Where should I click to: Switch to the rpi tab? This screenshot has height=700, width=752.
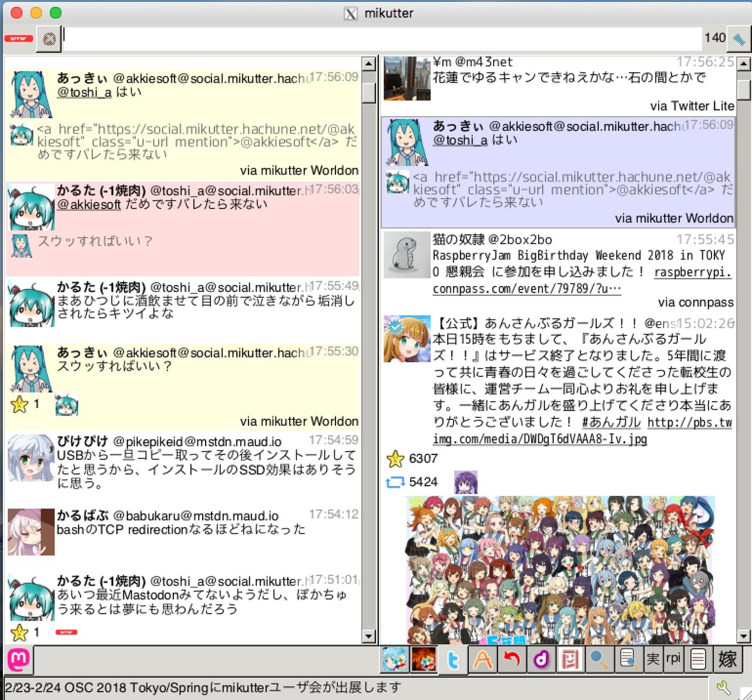(x=673, y=658)
